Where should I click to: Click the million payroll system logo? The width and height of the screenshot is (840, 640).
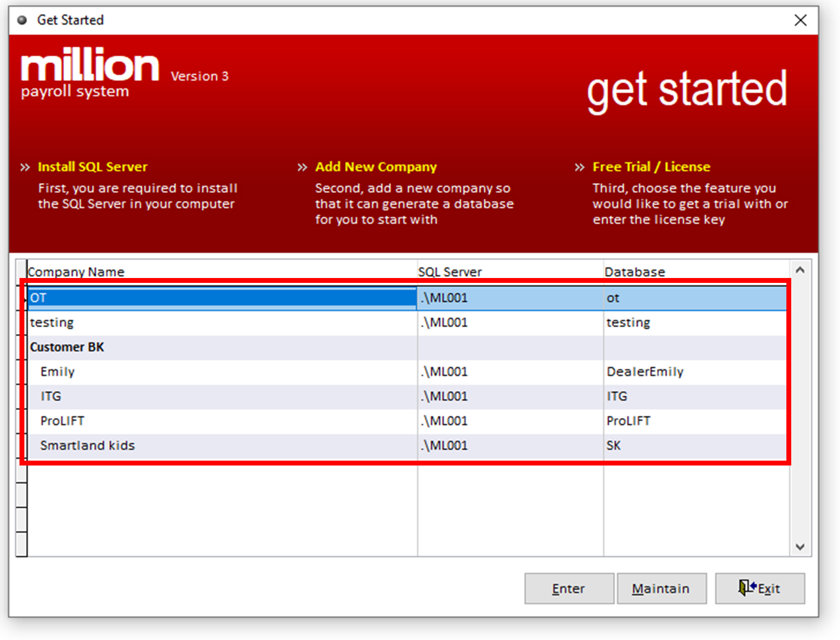[90, 73]
